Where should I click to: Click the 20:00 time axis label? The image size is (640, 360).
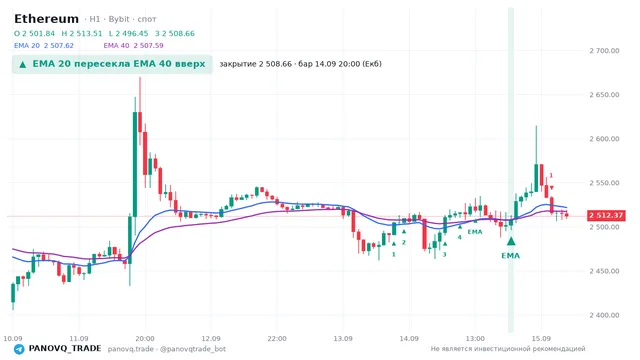(145, 338)
